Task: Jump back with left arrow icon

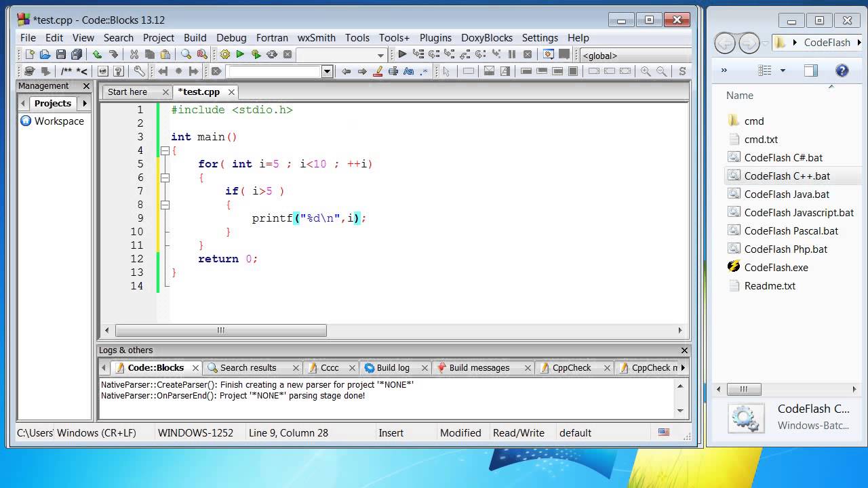Action: point(163,71)
